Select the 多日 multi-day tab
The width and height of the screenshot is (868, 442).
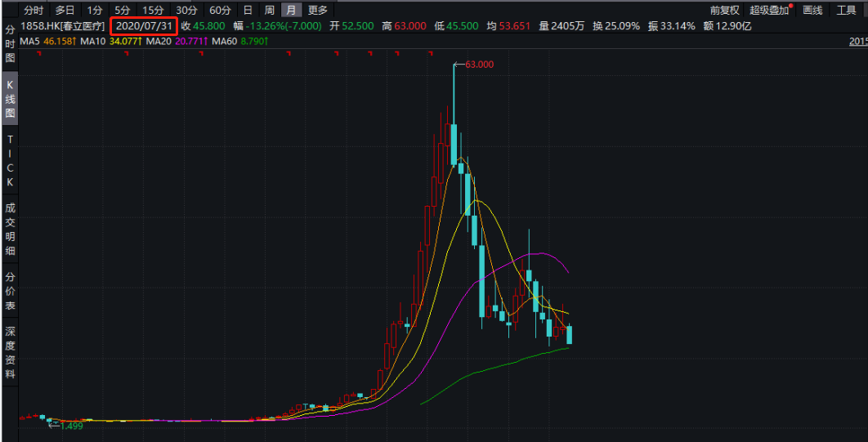[65, 10]
